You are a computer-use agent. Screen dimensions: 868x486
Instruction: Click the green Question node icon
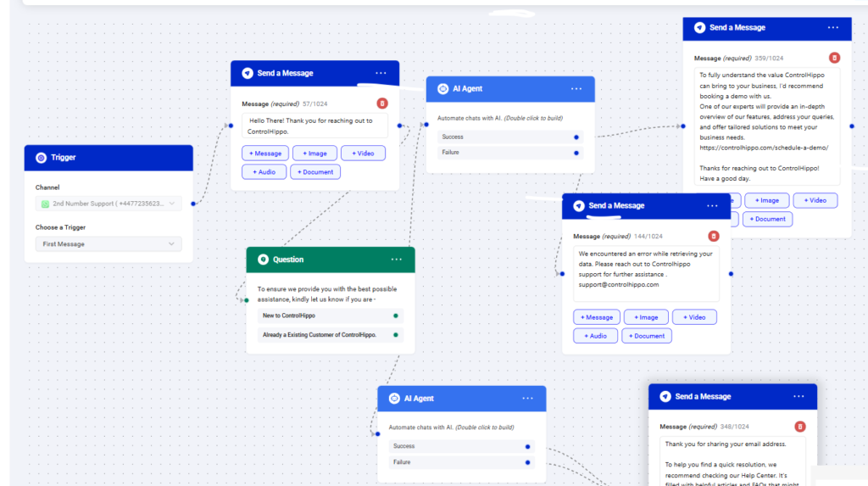click(263, 260)
